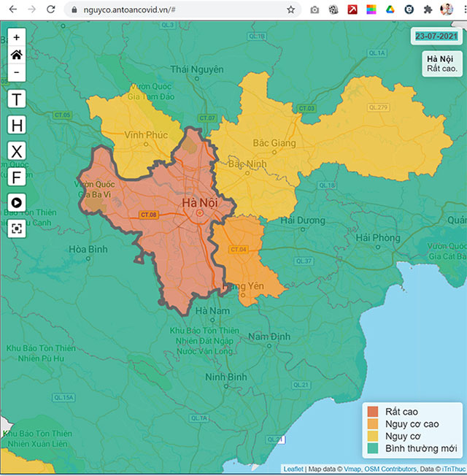Image resolution: width=467 pixels, height=476 pixels.
Task: Click the Vườn Quốc Gia Ba Vì label
Action: (94, 189)
